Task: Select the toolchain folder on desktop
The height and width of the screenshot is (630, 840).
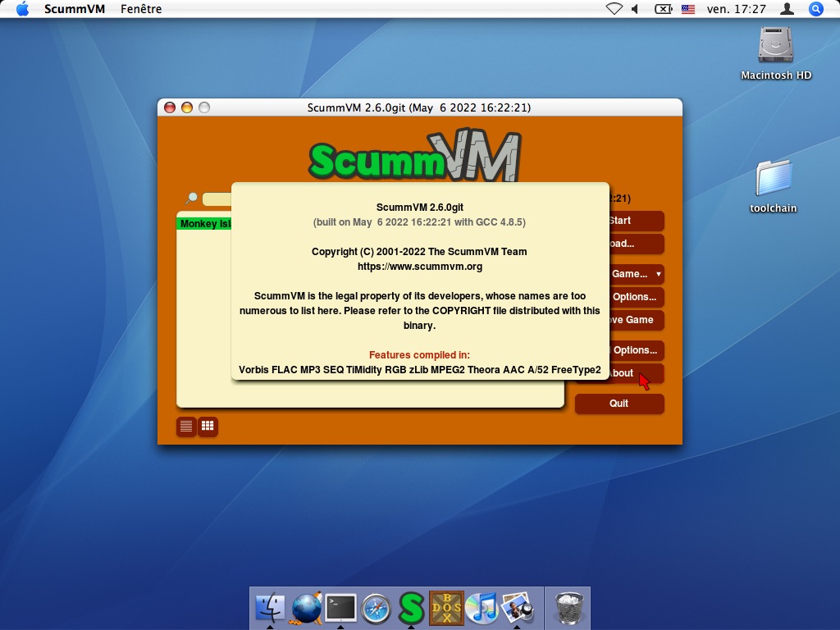Action: pyautogui.click(x=773, y=186)
